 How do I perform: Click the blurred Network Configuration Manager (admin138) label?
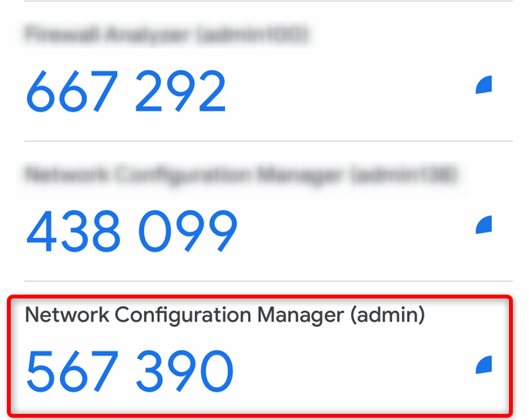tap(240, 175)
